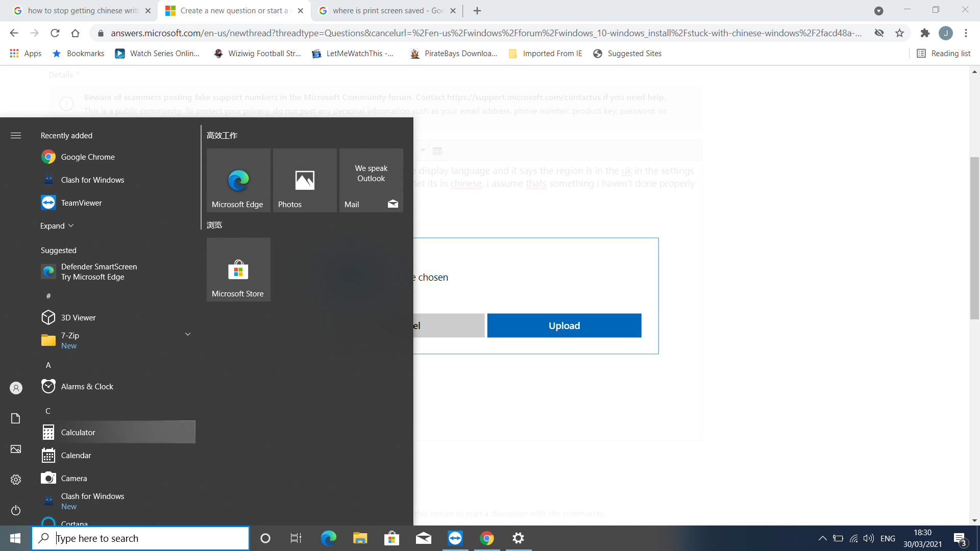Image resolution: width=980 pixels, height=551 pixels.
Task: Open TeamViewer on taskbar
Action: 455,538
